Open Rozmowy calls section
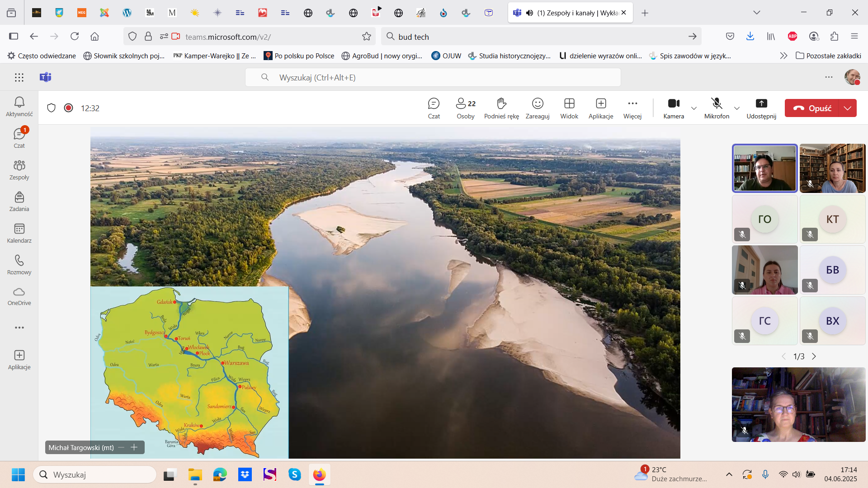The image size is (868, 488). point(19,265)
